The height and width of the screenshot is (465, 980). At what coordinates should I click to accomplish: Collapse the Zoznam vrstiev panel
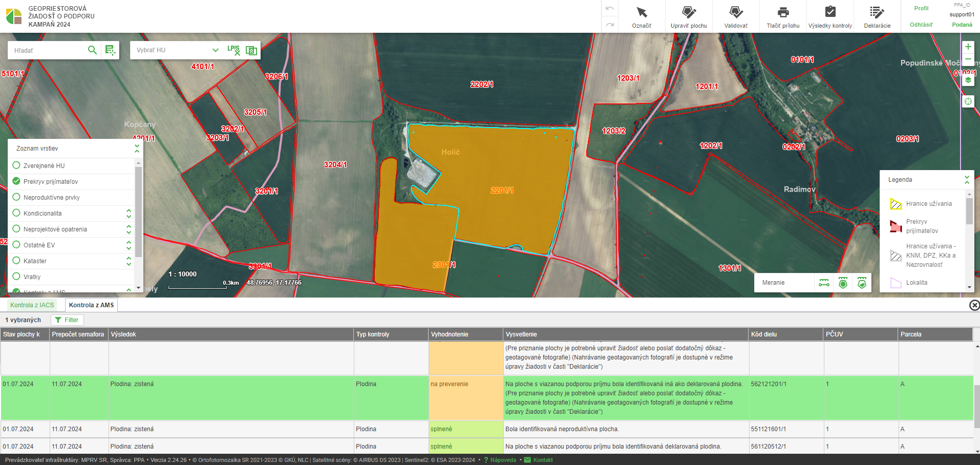[137, 149]
